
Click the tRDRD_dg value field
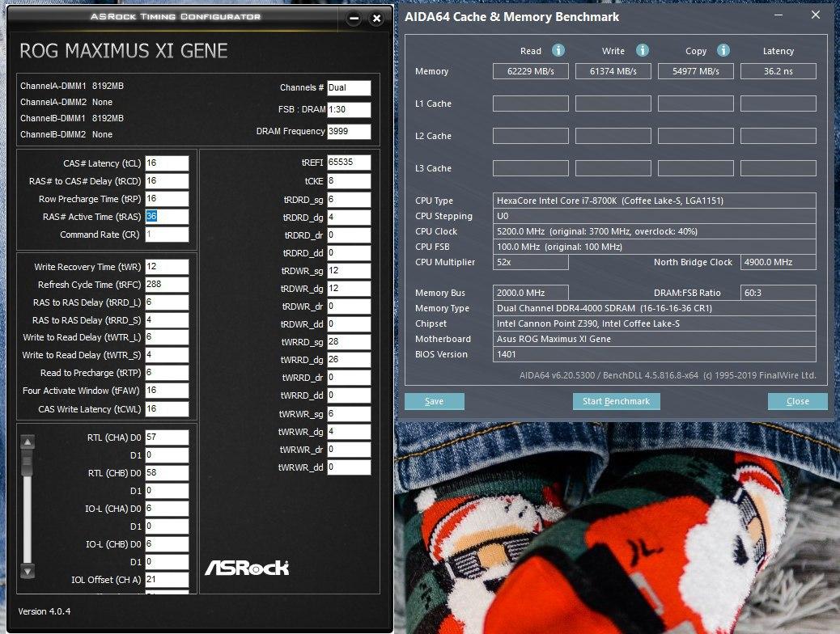[x=350, y=218]
